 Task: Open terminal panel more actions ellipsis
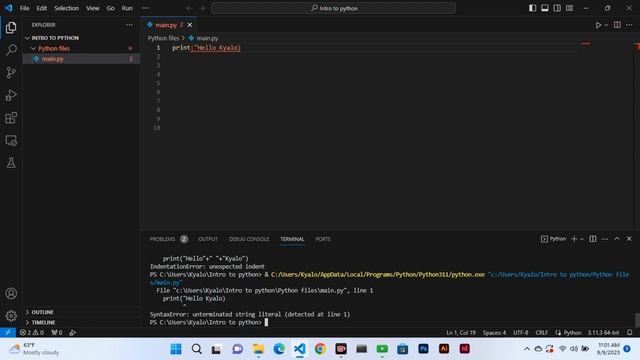tap(605, 239)
